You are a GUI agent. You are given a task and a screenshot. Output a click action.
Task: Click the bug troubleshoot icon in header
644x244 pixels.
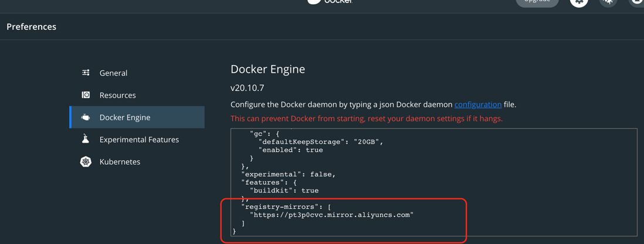pos(608,1)
